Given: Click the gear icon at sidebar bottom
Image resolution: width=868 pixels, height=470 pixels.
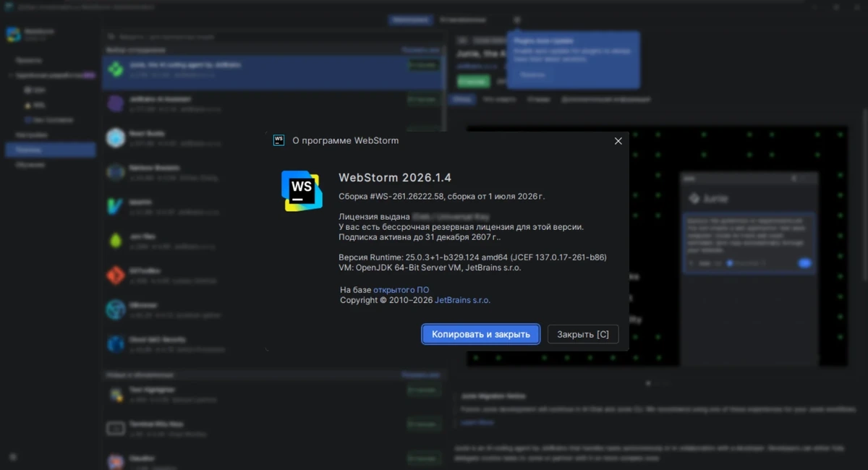Looking at the screenshot, I should pos(12,457).
